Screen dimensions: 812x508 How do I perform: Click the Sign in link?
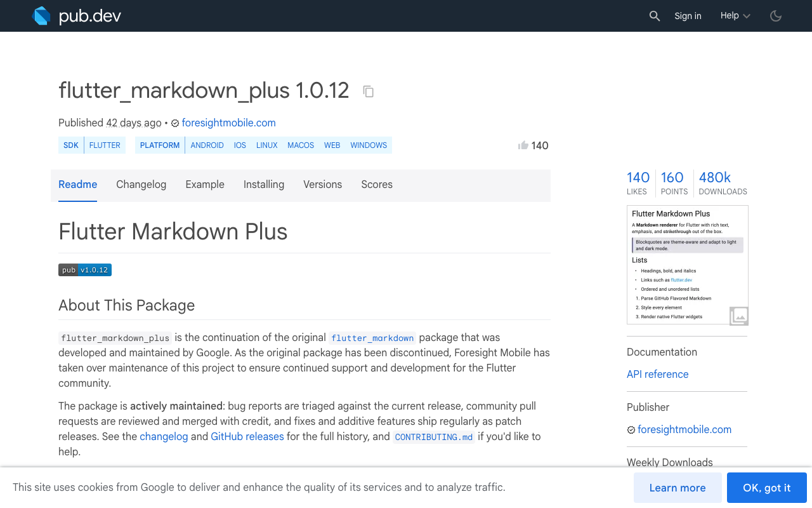tap(688, 16)
